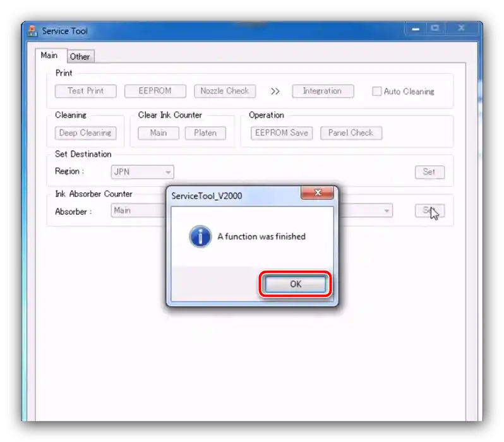Click the blue information icon in dialog
Viewport: 504px width, 442px height.
[x=200, y=237]
